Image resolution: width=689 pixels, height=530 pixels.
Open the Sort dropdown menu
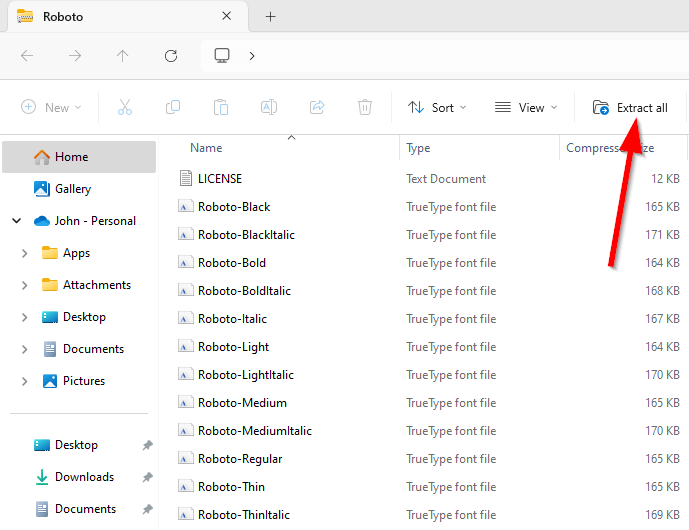[437, 107]
